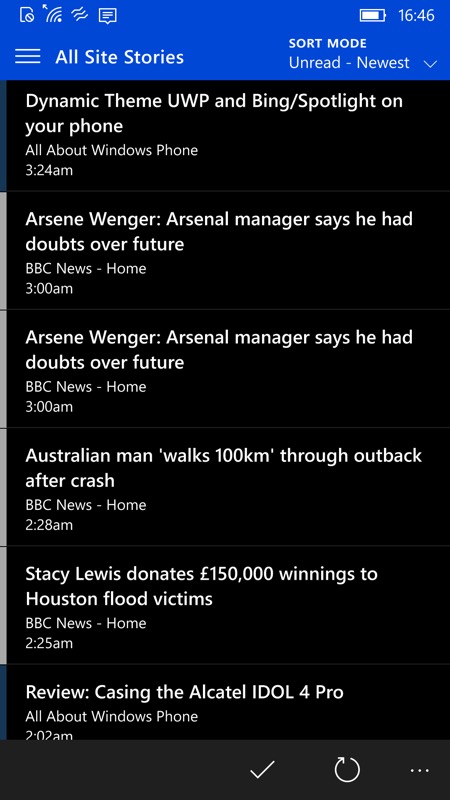The image size is (450, 800).
Task: Tap the All Site Stories header title
Action: point(119,57)
